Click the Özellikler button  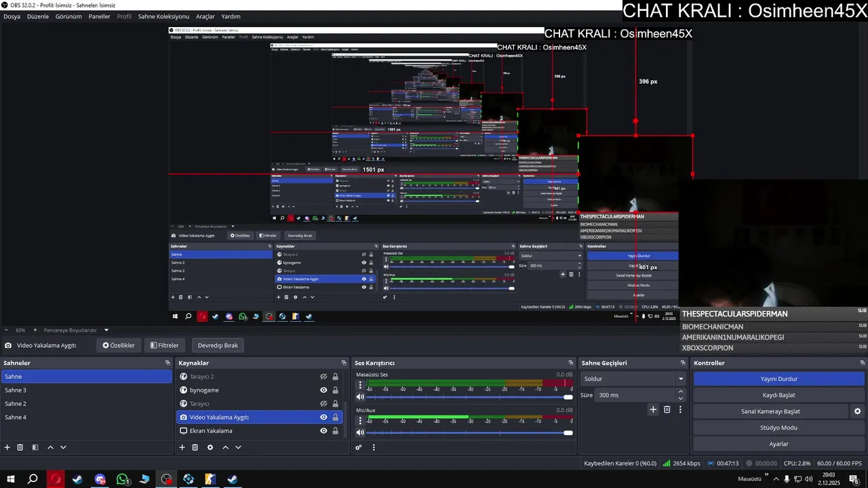[119, 345]
